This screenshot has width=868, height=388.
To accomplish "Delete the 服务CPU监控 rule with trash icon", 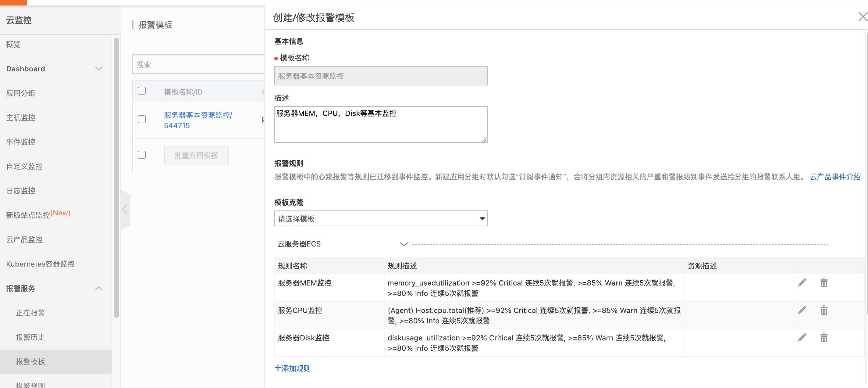I will [824, 310].
